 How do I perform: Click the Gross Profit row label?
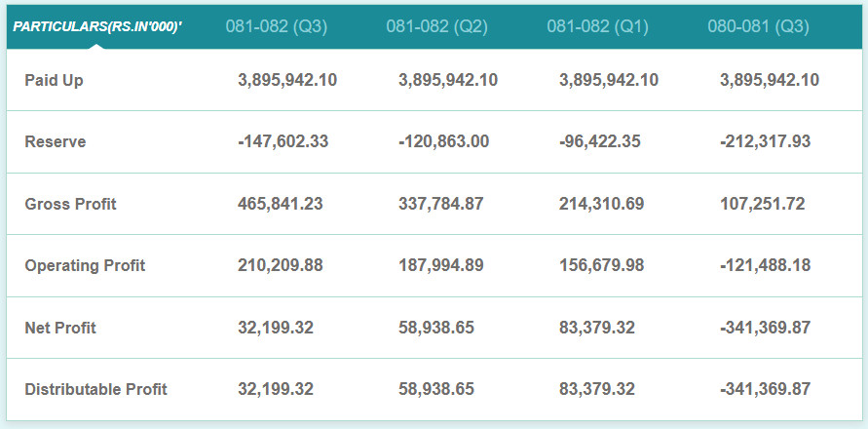tap(70, 204)
